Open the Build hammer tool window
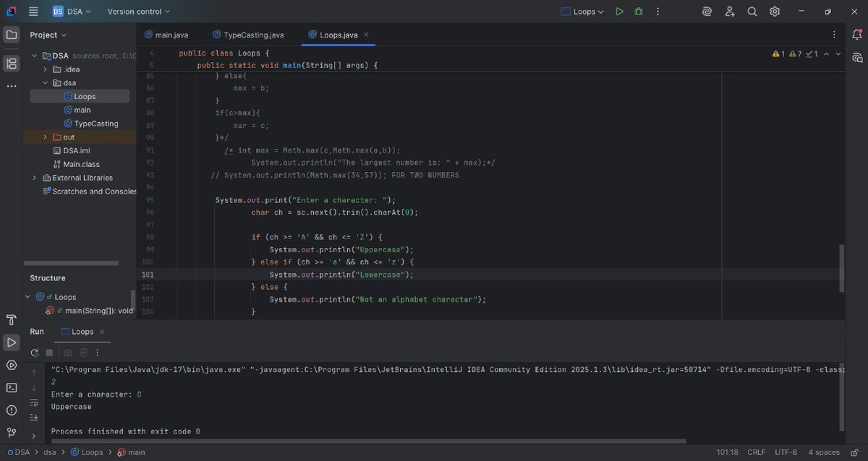The width and height of the screenshot is (868, 461). click(x=12, y=320)
